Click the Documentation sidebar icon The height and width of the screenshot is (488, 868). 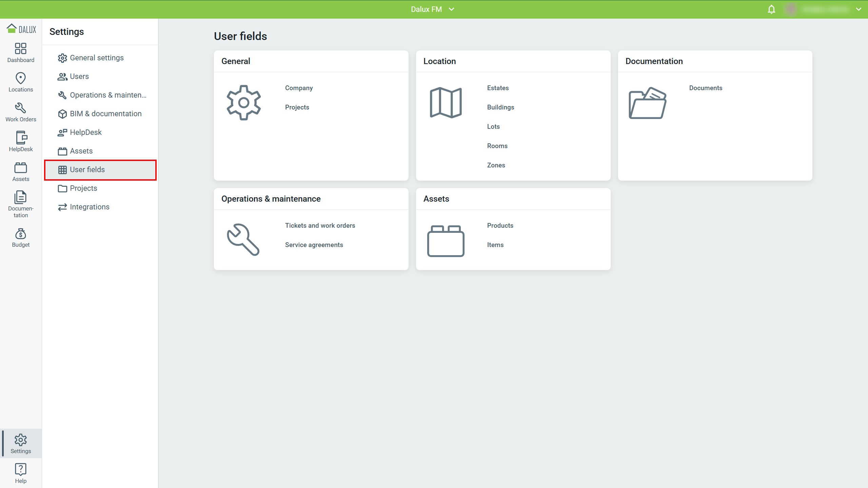click(x=21, y=198)
